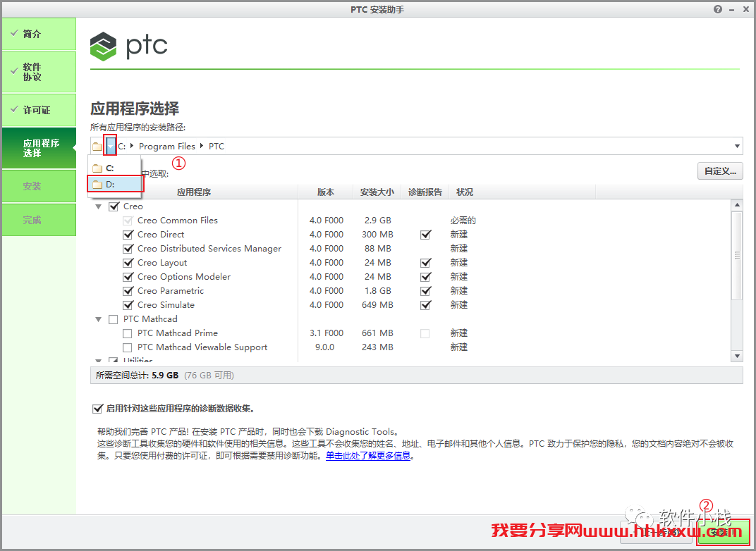Open install path history dropdown at right
The image size is (756, 551).
(x=737, y=146)
